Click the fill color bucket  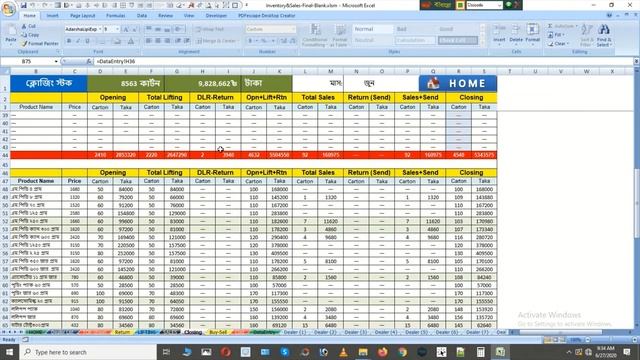click(117, 41)
